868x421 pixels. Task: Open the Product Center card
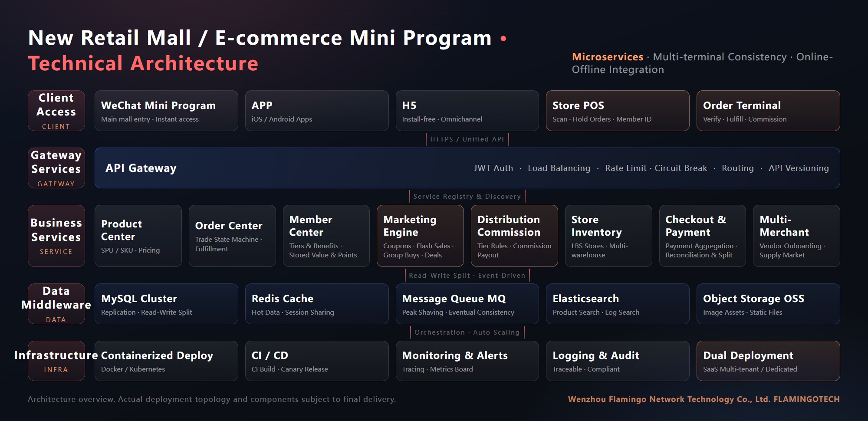click(138, 236)
